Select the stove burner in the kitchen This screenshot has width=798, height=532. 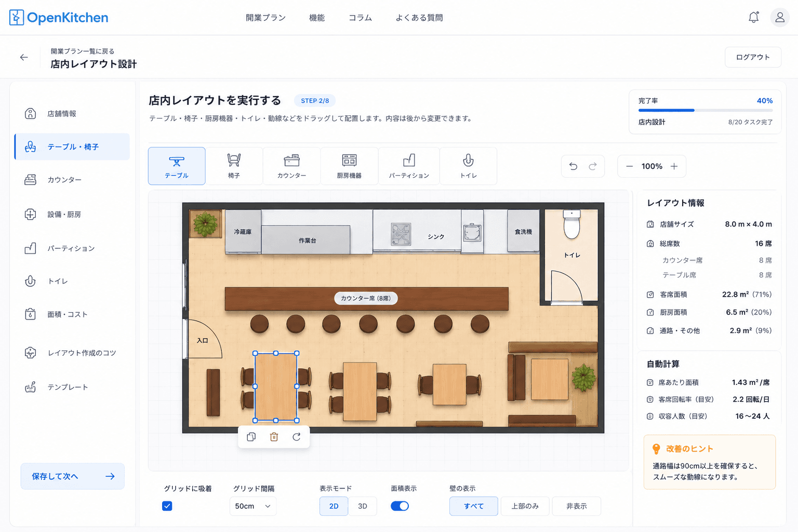[401, 234]
